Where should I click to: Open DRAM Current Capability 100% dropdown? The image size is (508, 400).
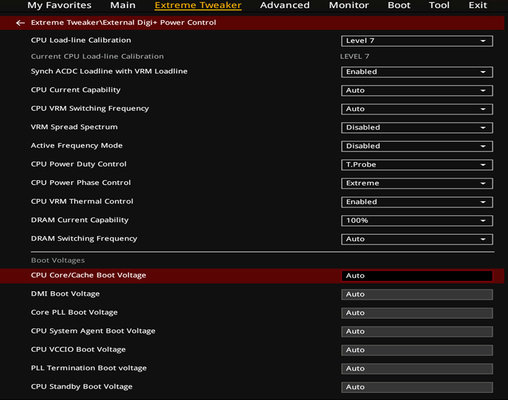click(x=417, y=220)
